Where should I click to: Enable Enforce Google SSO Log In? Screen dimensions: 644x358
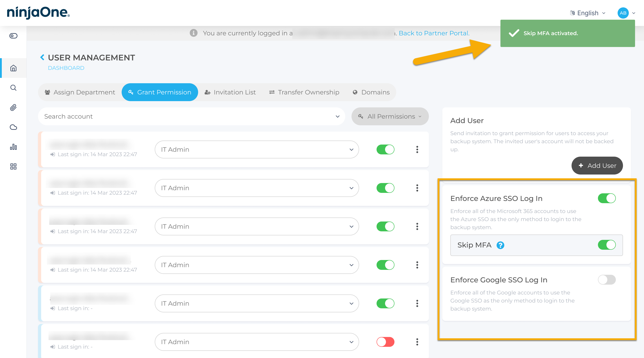click(607, 280)
